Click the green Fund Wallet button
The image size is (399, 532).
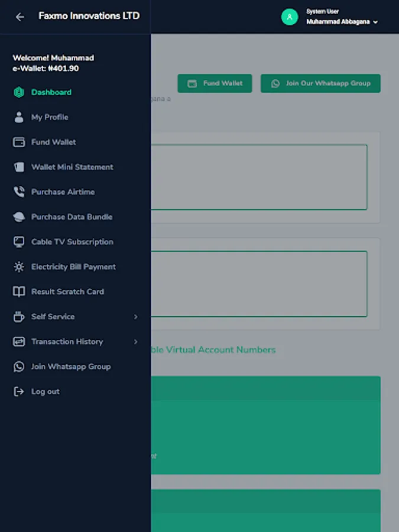[215, 83]
